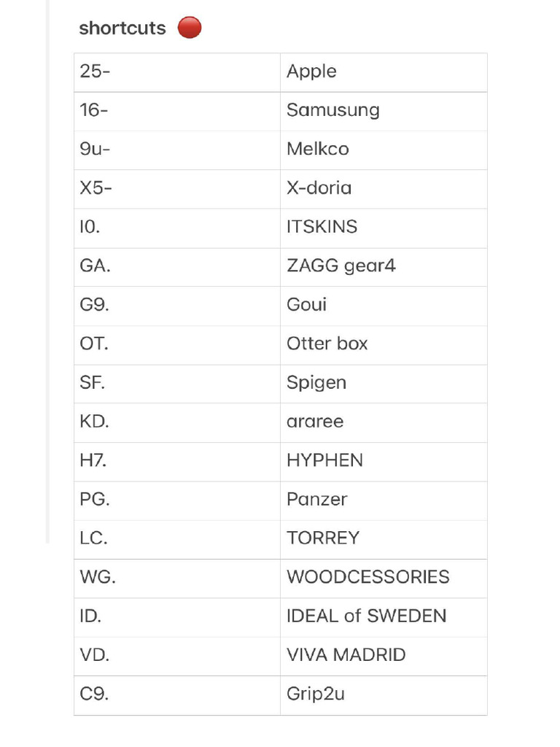This screenshot has width=560, height=747.
Task: Click the HYPHEN cell
Action: point(384,462)
